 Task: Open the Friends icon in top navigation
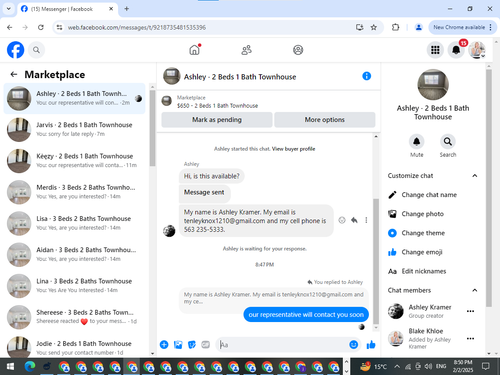tap(246, 50)
